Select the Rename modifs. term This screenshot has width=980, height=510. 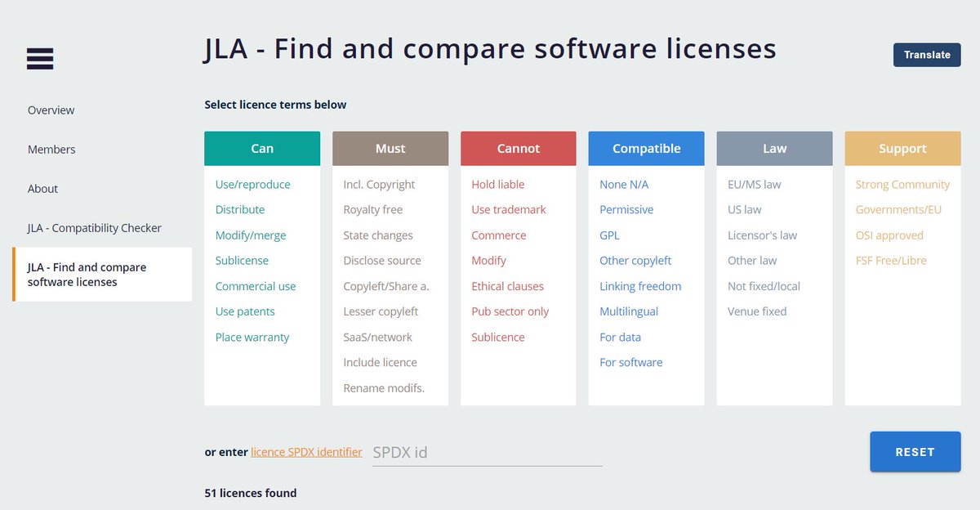(384, 388)
